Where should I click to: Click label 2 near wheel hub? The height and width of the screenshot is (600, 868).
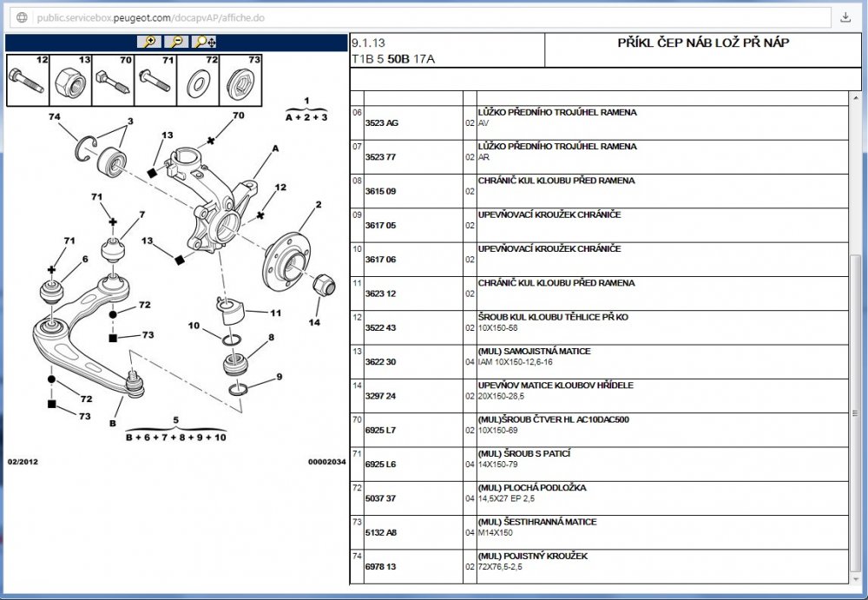coord(319,204)
